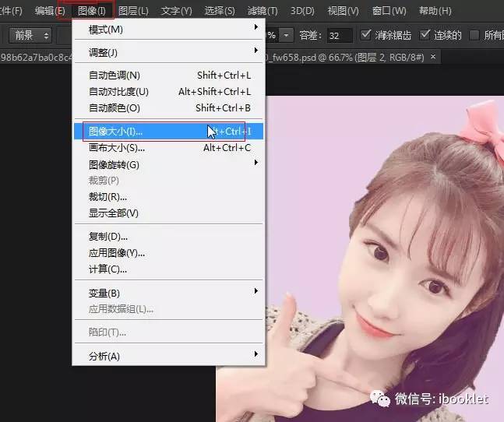Toggle the 连续的 checkbox

coord(425,35)
